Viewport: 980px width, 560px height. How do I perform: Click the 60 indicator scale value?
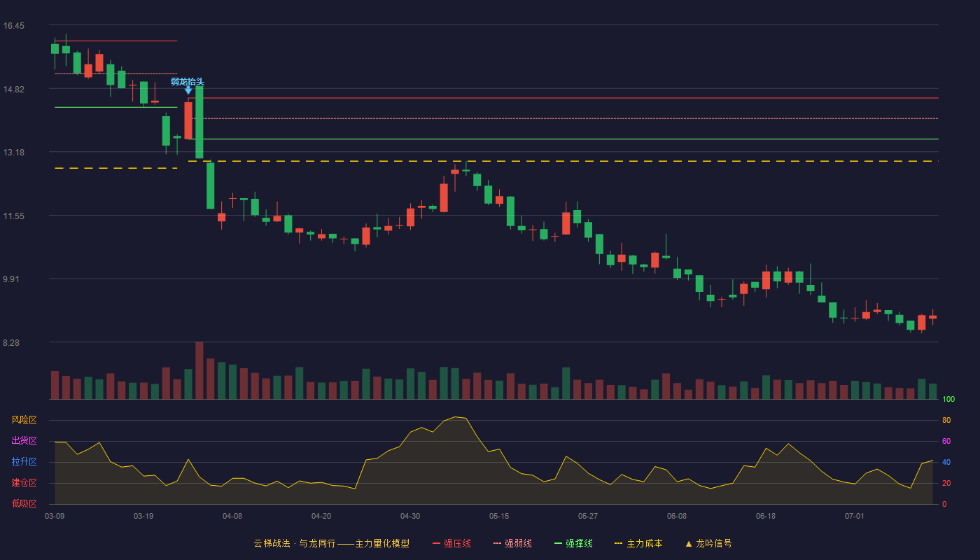pyautogui.click(x=946, y=441)
